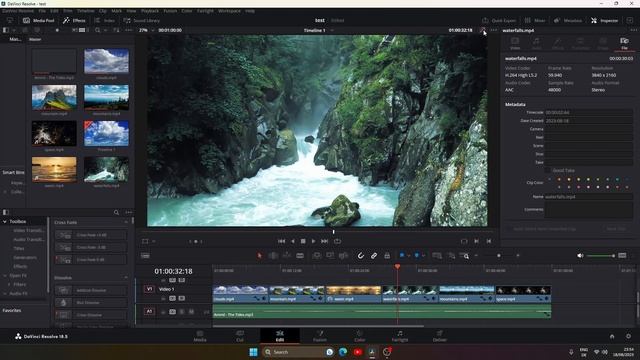
Task: Stop playback in the viewer
Action: (x=303, y=241)
